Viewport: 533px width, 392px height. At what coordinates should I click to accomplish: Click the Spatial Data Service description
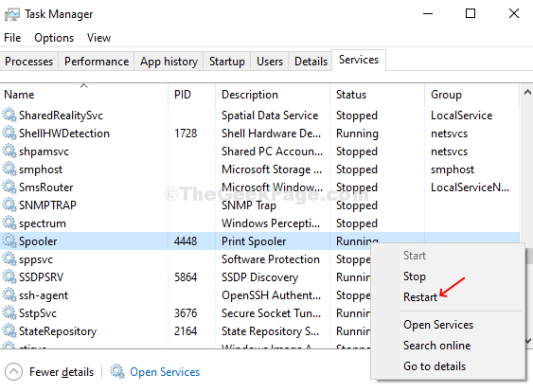[x=270, y=116]
